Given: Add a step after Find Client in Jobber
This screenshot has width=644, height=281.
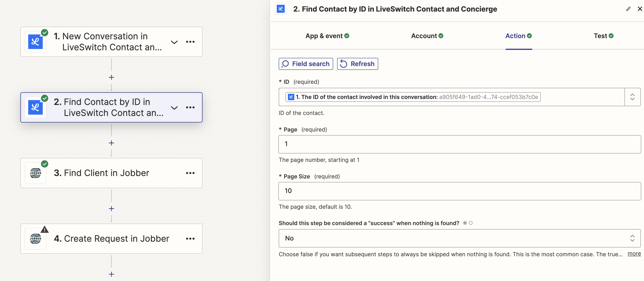Looking at the screenshot, I should click(111, 208).
